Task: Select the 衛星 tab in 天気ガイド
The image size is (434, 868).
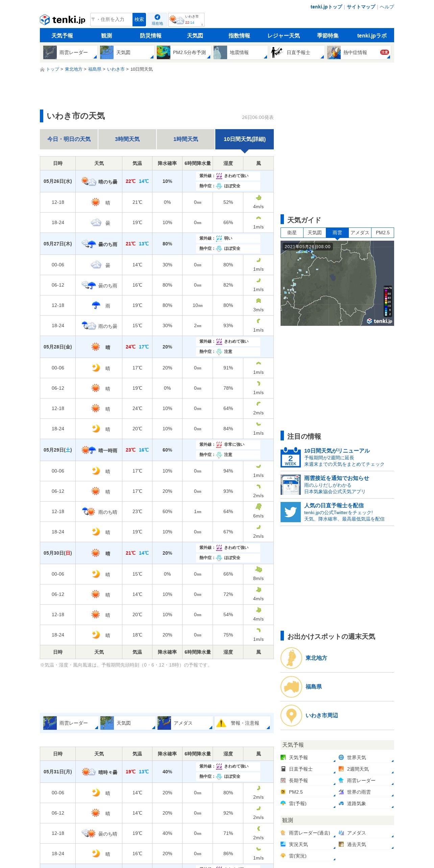Action: coord(292,233)
